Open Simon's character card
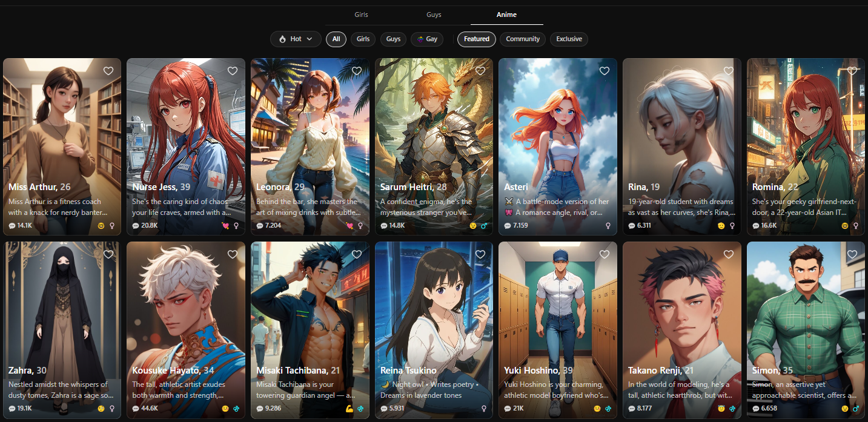This screenshot has width=868, height=422. coord(805,315)
